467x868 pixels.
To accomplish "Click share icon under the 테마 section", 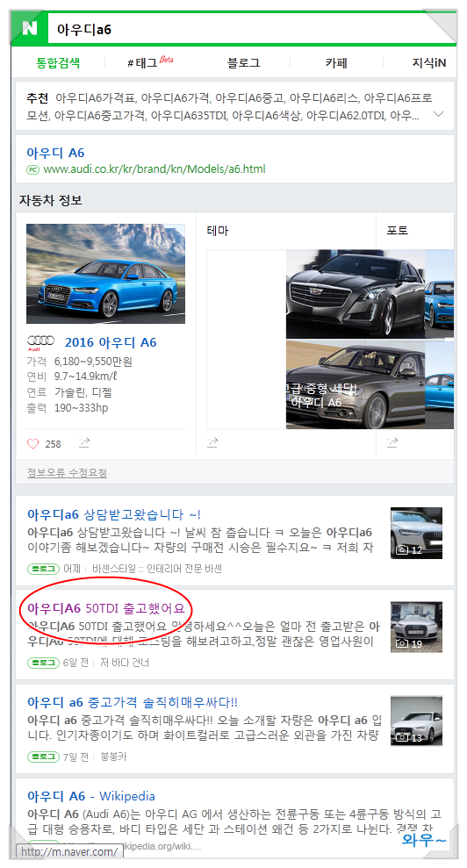I will click(212, 442).
